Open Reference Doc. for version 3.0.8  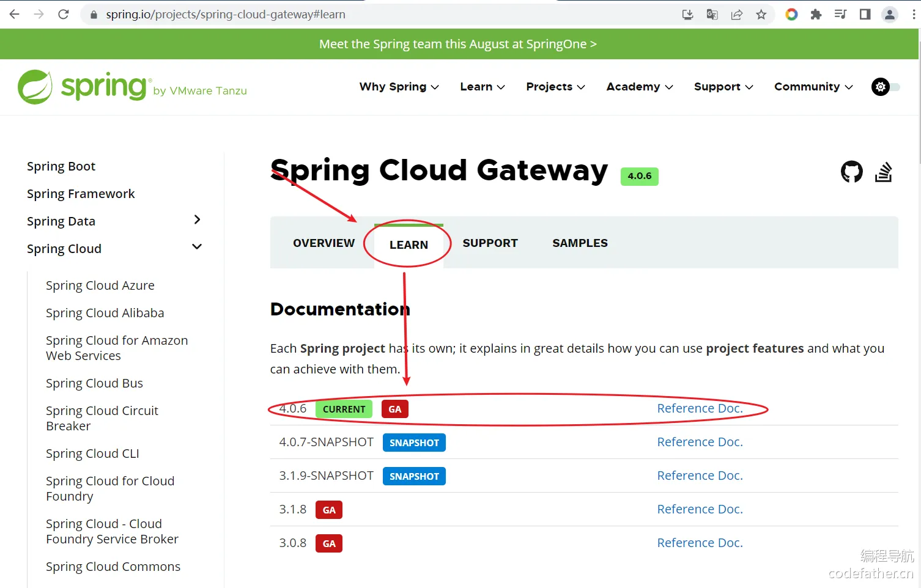(x=700, y=543)
